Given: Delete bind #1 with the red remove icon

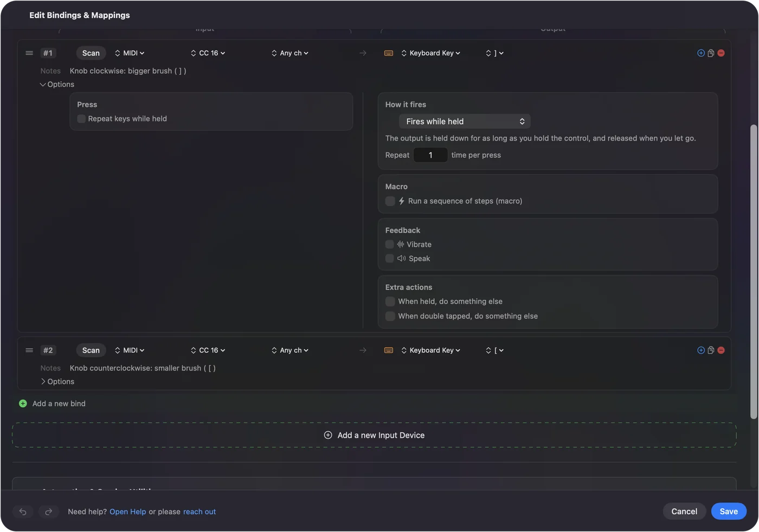Looking at the screenshot, I should (721, 53).
